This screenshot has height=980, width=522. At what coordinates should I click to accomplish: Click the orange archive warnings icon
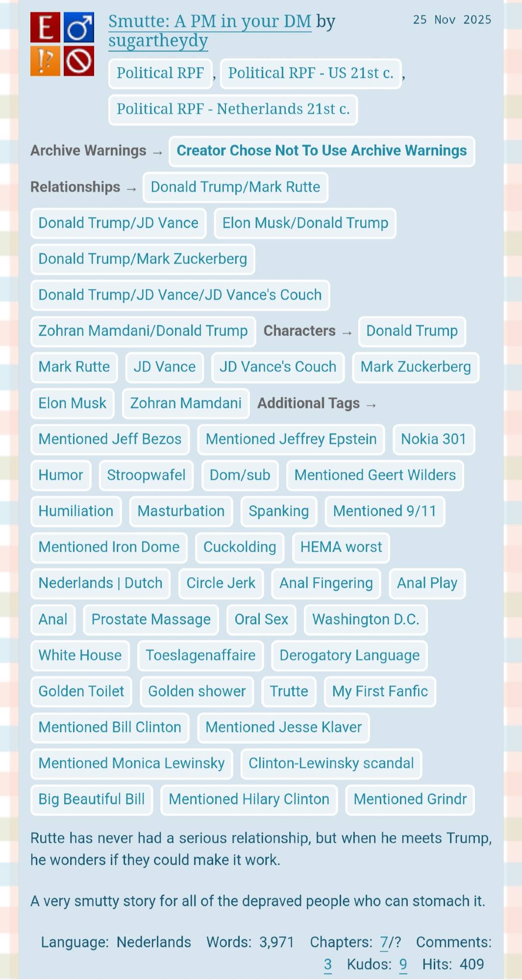45,61
